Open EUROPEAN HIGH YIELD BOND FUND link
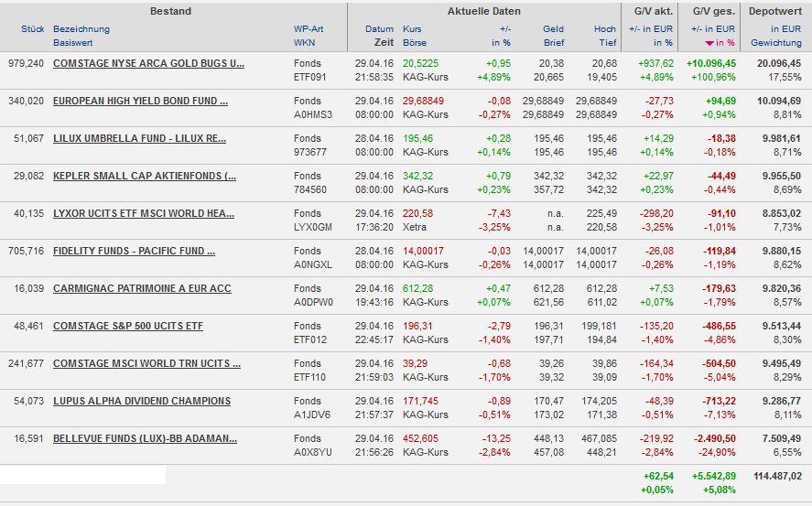The image size is (812, 506). pyautogui.click(x=140, y=101)
